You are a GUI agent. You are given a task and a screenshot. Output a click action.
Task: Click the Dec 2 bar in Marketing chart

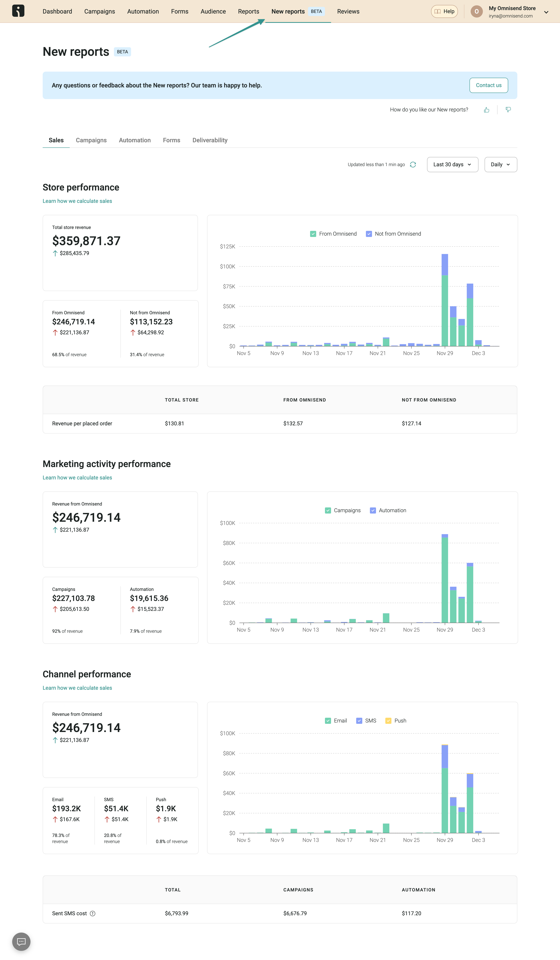(470, 593)
